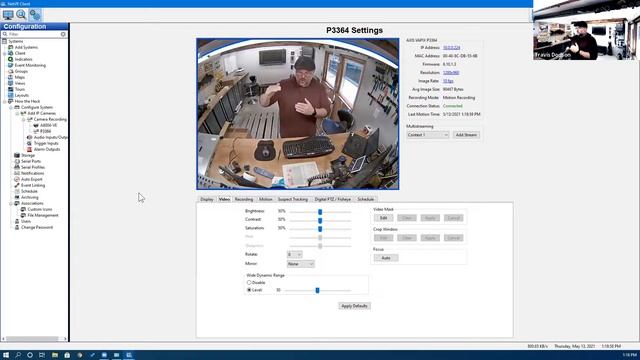Select Event Linking in the tree

[33, 185]
